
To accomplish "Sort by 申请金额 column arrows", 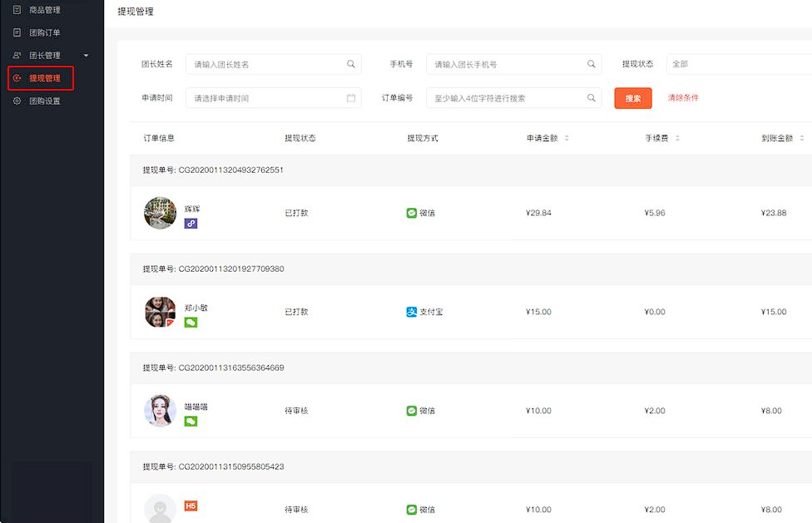I will pyautogui.click(x=567, y=138).
